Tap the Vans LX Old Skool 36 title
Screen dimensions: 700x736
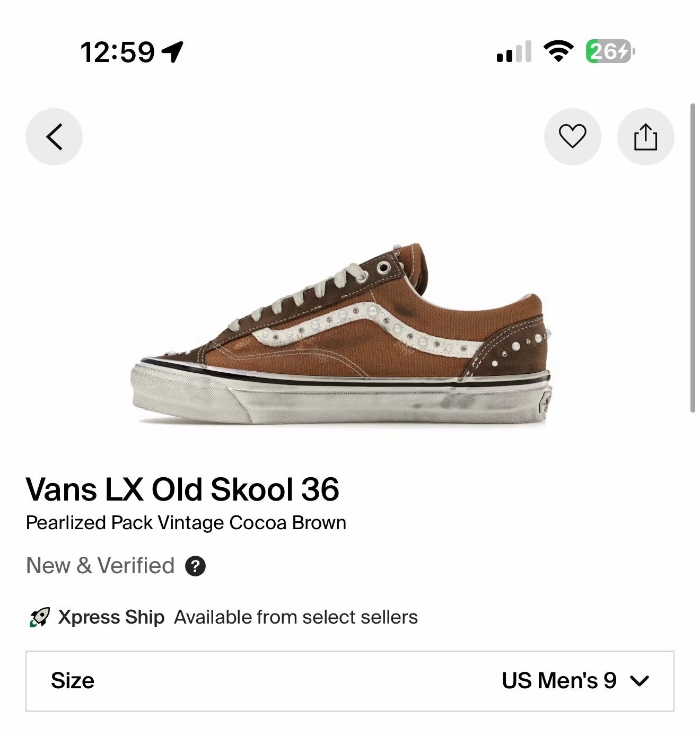[x=182, y=488]
